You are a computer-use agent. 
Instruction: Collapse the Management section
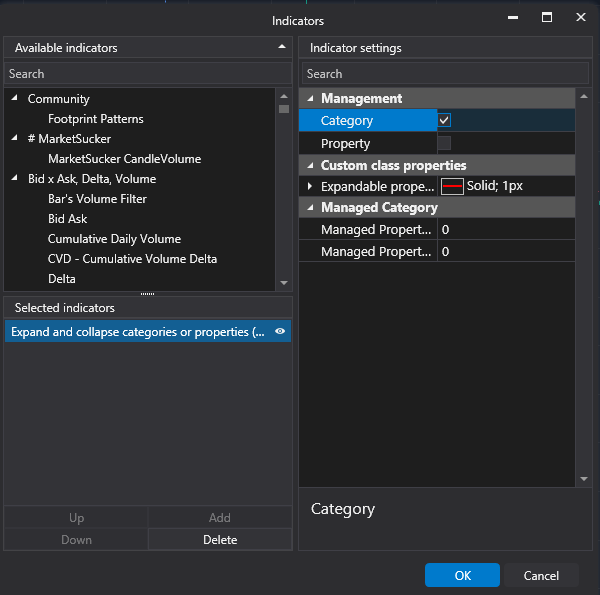click(x=310, y=98)
